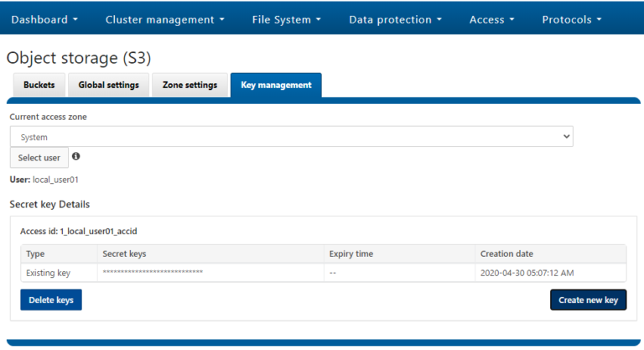Open the Current access zone dropdown
The height and width of the screenshot is (350, 644).
click(291, 137)
